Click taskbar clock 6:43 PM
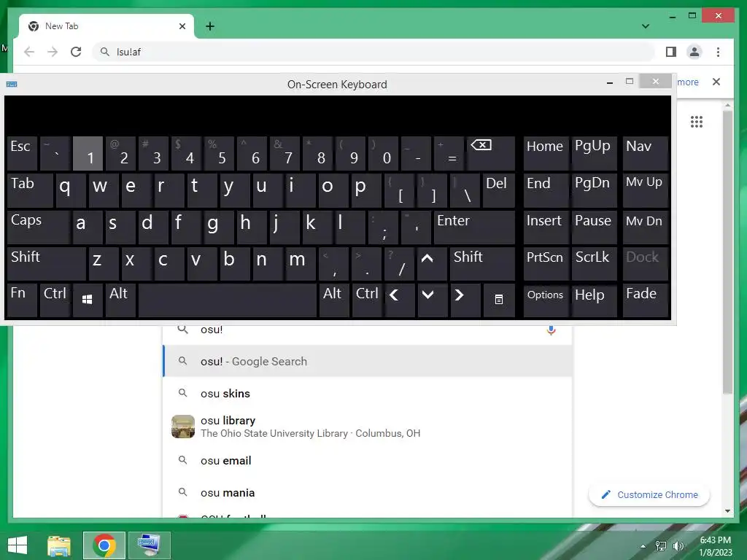This screenshot has width=747, height=560. coord(715,540)
